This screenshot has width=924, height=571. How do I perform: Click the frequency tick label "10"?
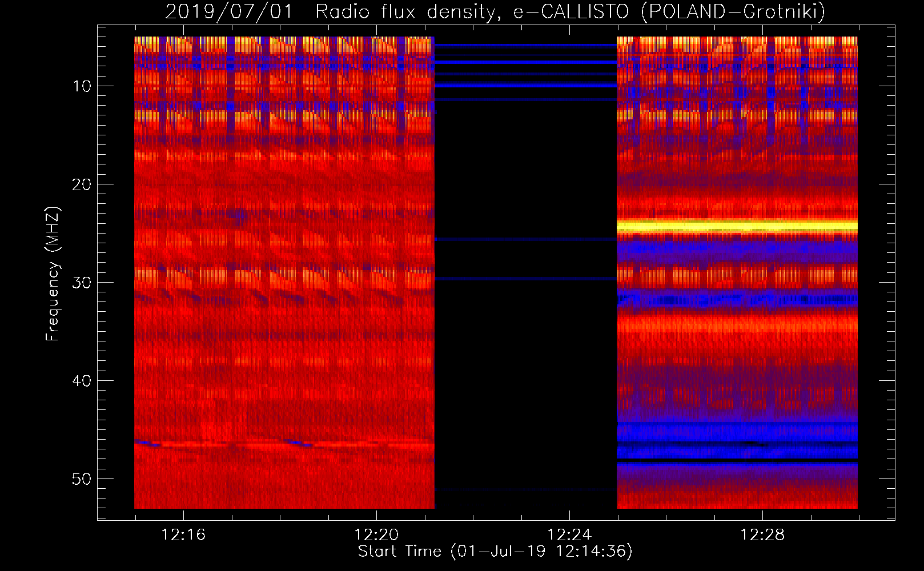click(x=82, y=86)
